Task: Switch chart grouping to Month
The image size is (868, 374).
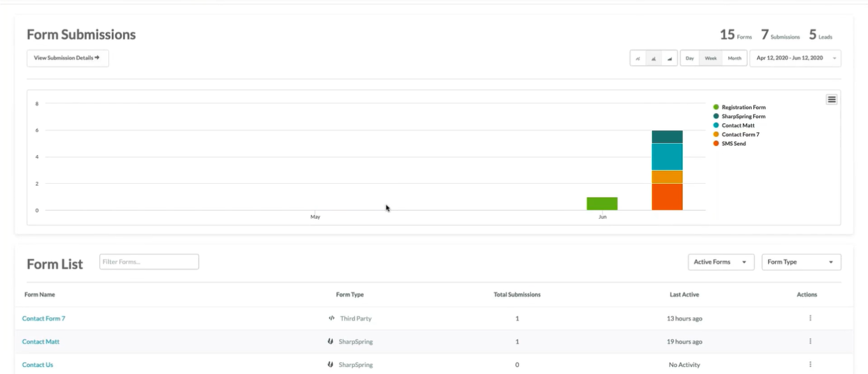Action: 735,58
